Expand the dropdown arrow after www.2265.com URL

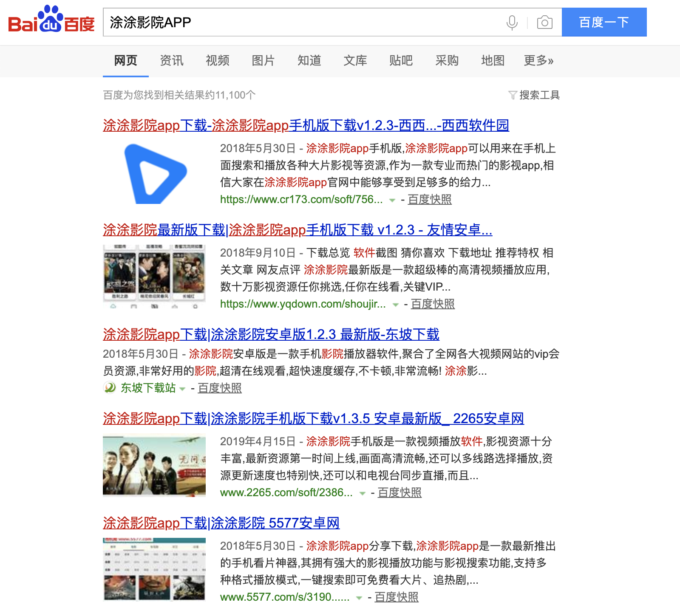363,493
